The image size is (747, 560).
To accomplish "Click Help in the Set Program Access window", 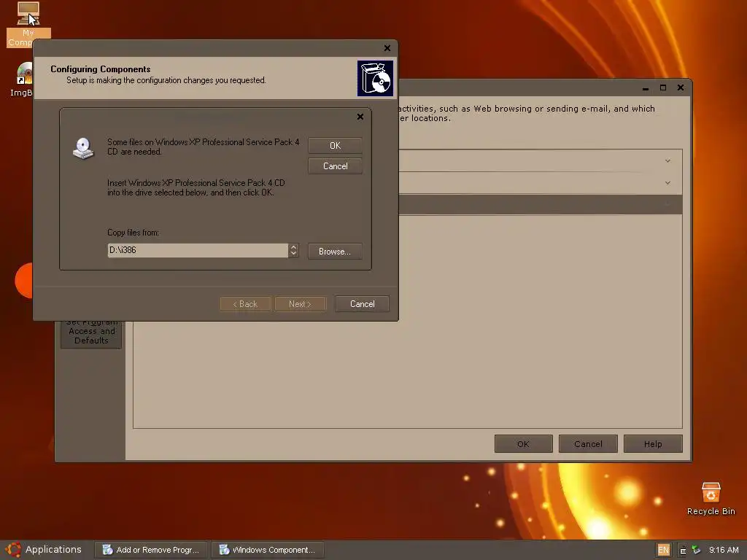I will [x=653, y=444].
